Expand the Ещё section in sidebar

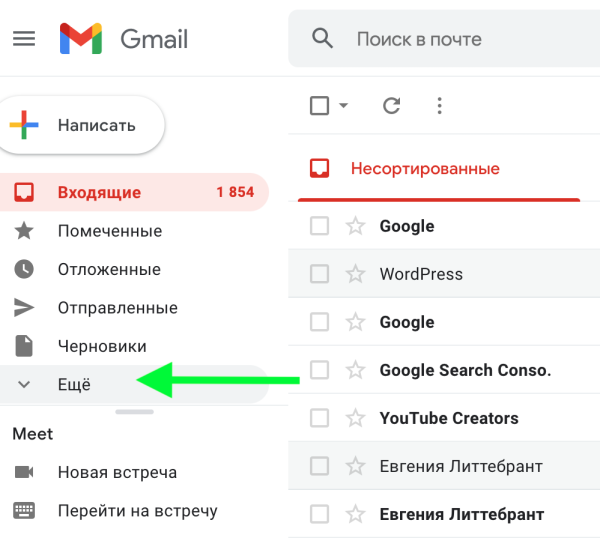(x=74, y=384)
